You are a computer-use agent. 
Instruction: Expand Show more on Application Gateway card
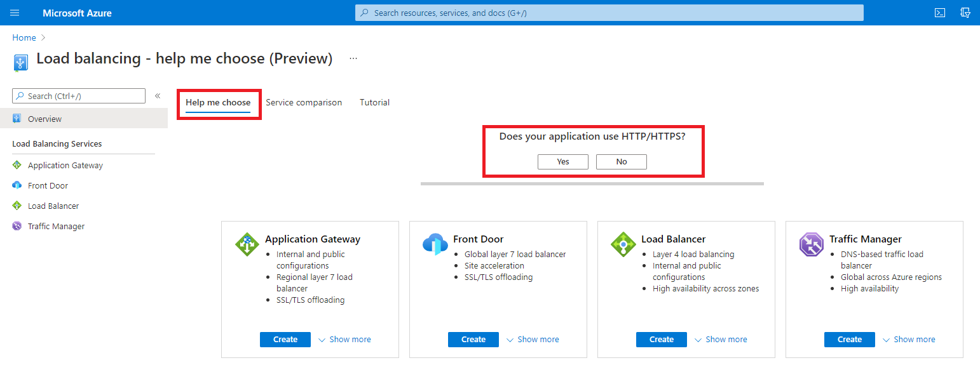344,340
